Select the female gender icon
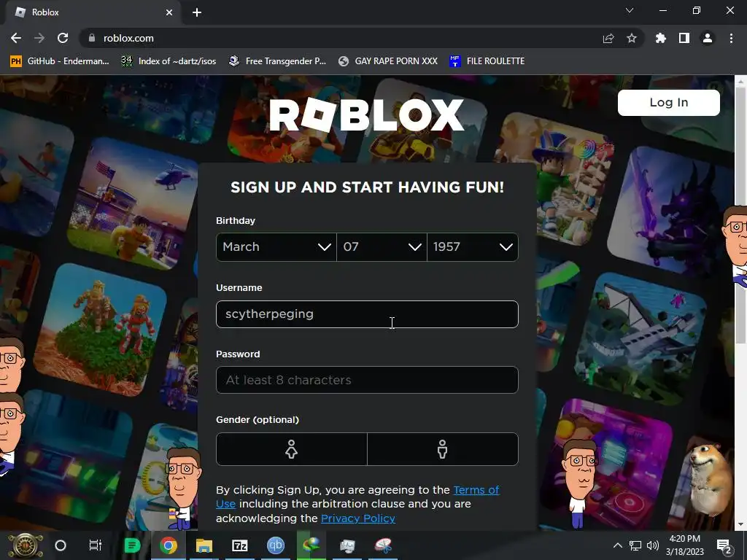Screen dimensions: 747x560 [292, 449]
